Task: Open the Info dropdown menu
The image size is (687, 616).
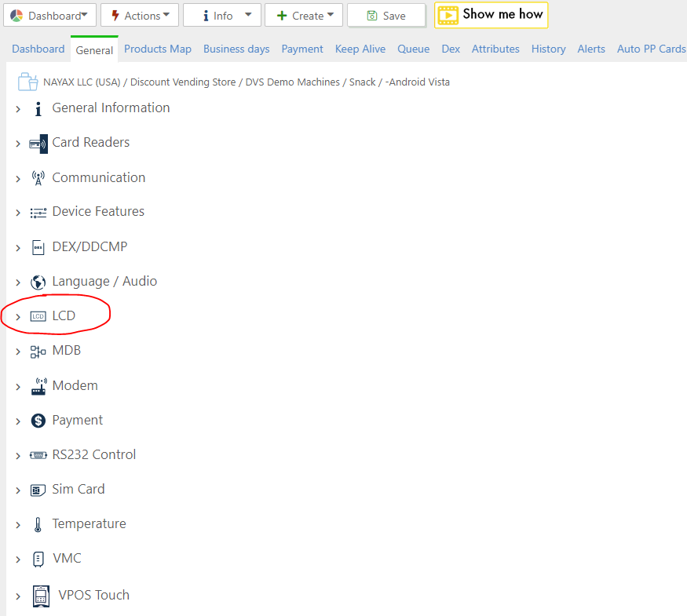Action: coord(222,16)
